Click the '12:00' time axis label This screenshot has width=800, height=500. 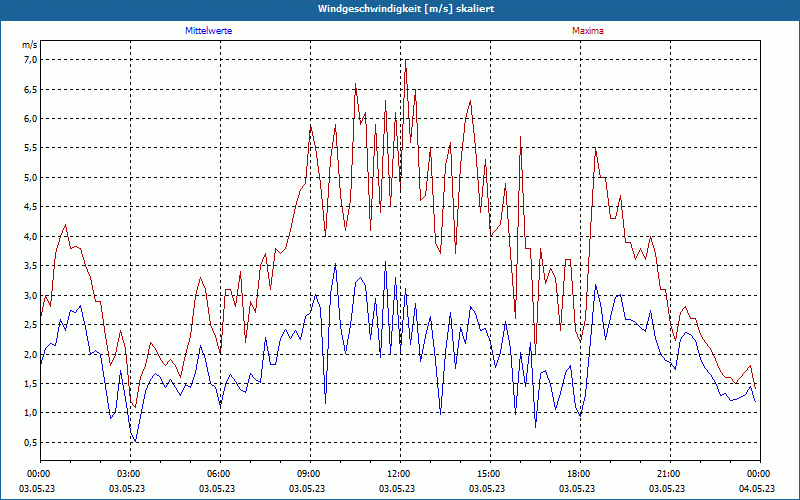pyautogui.click(x=398, y=474)
